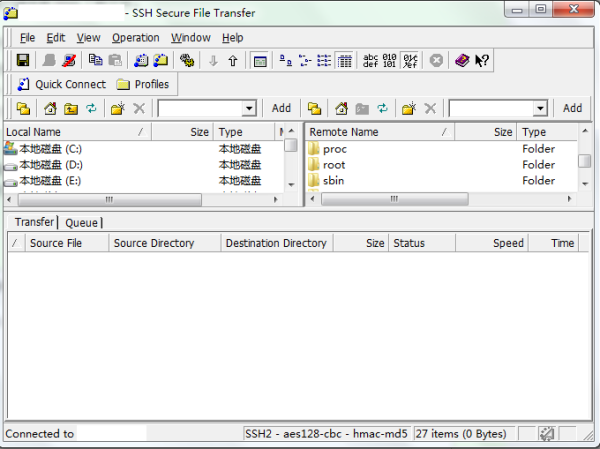Click the first icon in local pane toolbar
The height and width of the screenshot is (449, 600).
(23, 108)
